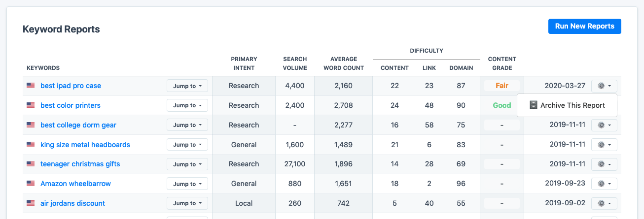Open teenager christmas gifts keyword link
644x219 pixels.
(80, 164)
